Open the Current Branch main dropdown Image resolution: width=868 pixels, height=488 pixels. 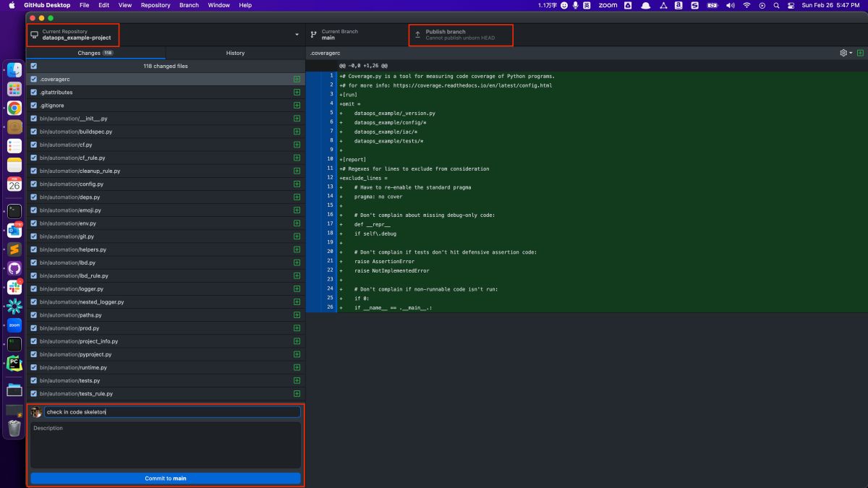click(x=356, y=34)
